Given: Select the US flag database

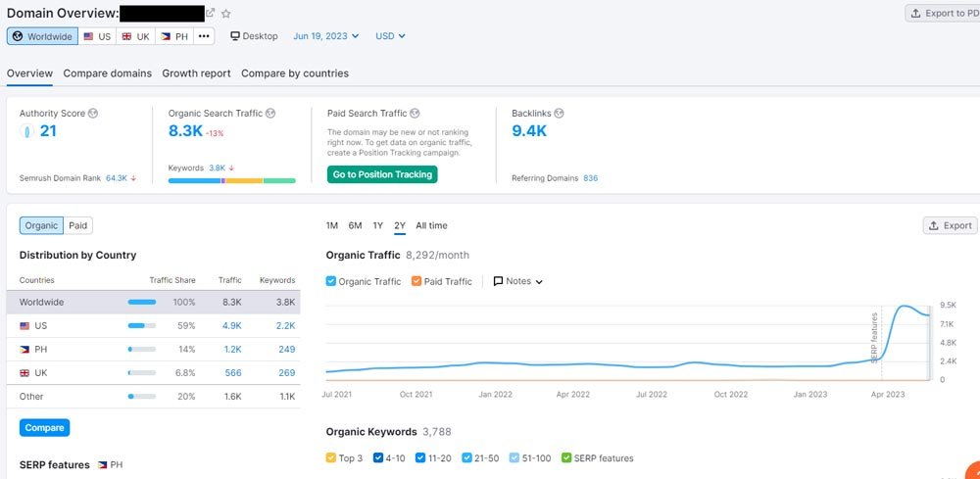Looking at the screenshot, I should tap(97, 36).
